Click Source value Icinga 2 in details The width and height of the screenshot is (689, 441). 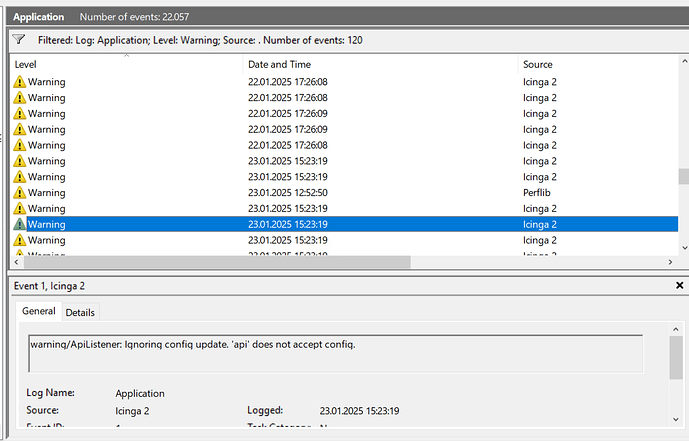tap(132, 411)
